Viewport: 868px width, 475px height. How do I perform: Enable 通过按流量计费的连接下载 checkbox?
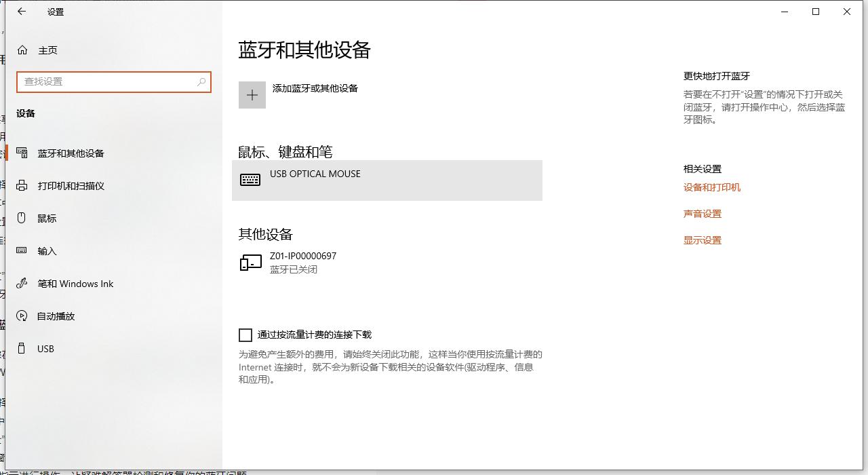pos(245,335)
